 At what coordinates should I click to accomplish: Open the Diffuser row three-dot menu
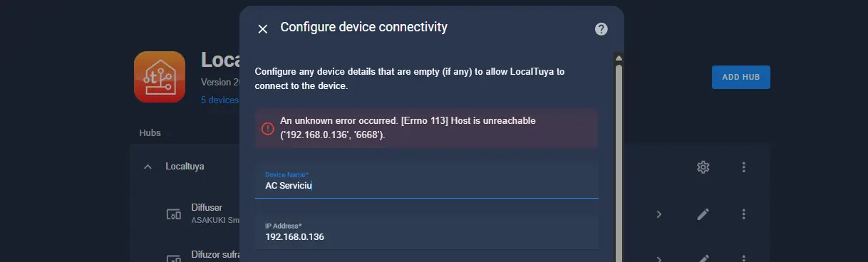pos(743,214)
